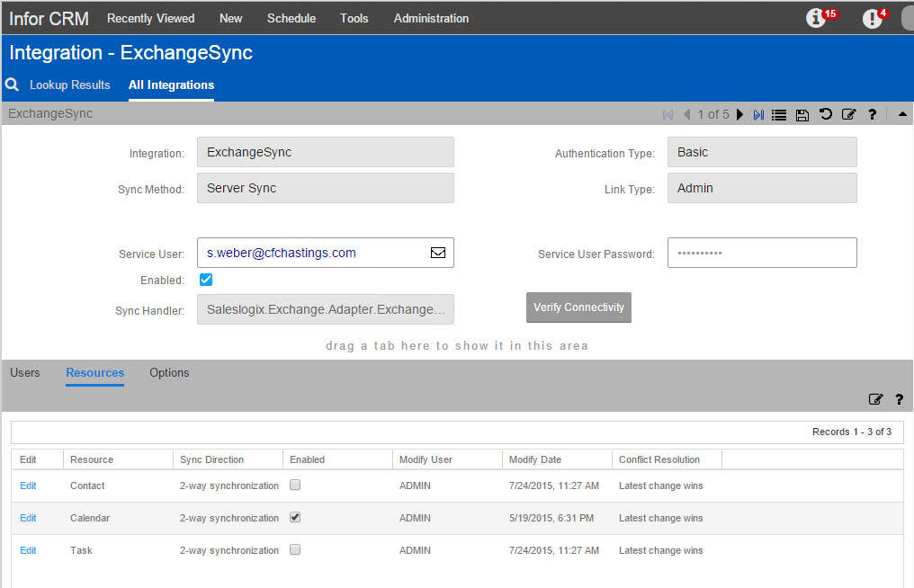Reset the integration form changes
The width and height of the screenshot is (914, 588).
[x=826, y=114]
